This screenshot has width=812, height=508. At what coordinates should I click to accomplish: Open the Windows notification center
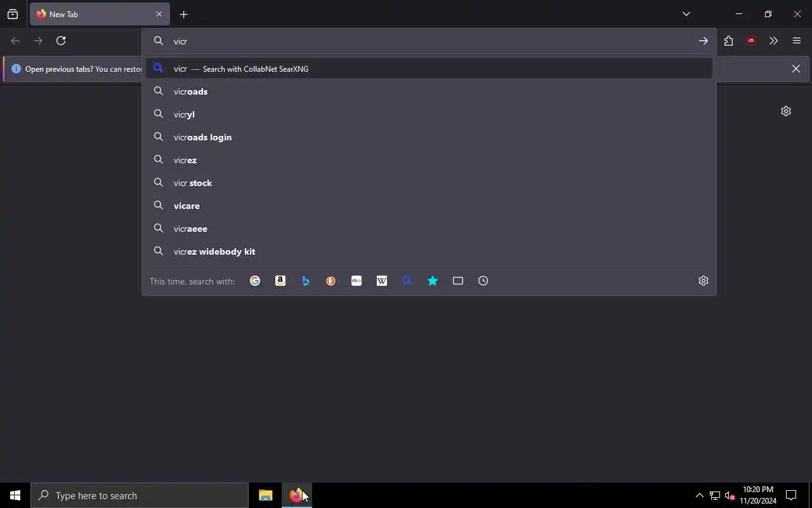coord(791,495)
